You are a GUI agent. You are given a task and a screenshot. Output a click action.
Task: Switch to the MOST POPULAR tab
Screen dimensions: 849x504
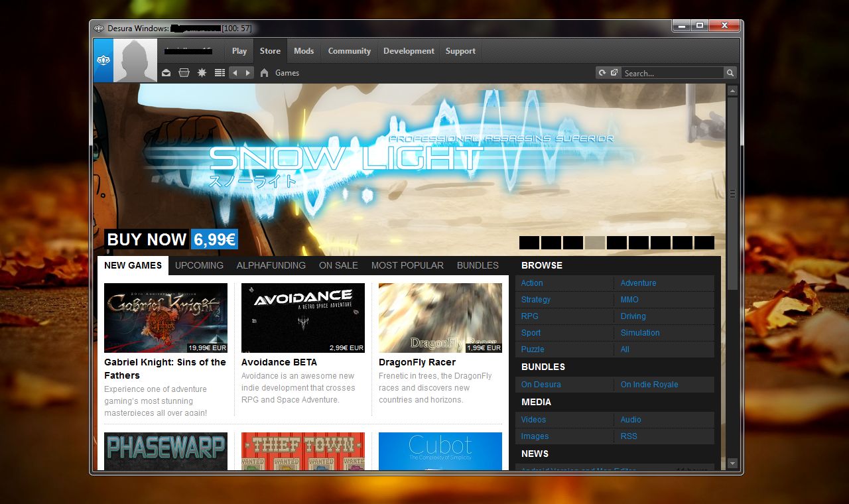[407, 265]
